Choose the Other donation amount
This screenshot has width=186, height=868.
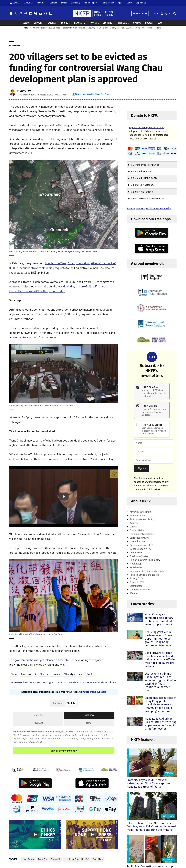[x=89, y=723]
